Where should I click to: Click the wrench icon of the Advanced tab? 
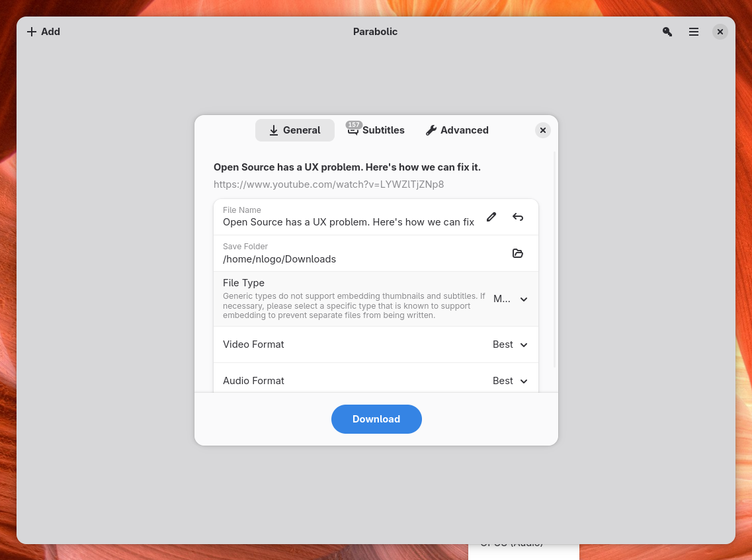tap(431, 130)
